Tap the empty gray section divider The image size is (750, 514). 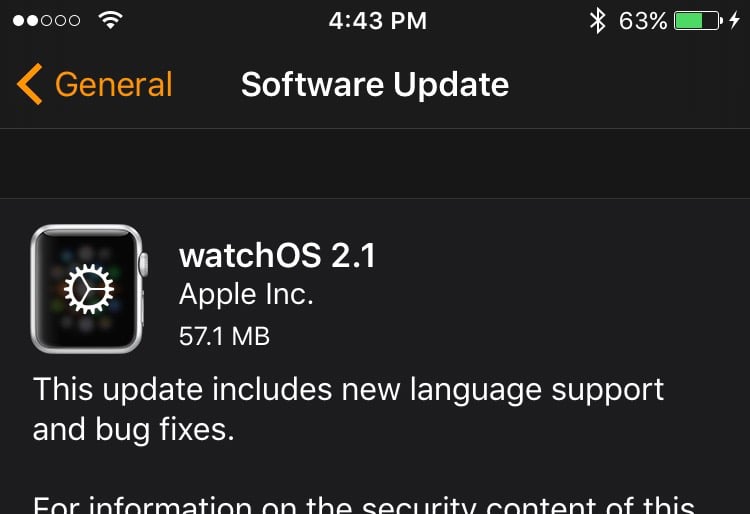click(x=375, y=164)
